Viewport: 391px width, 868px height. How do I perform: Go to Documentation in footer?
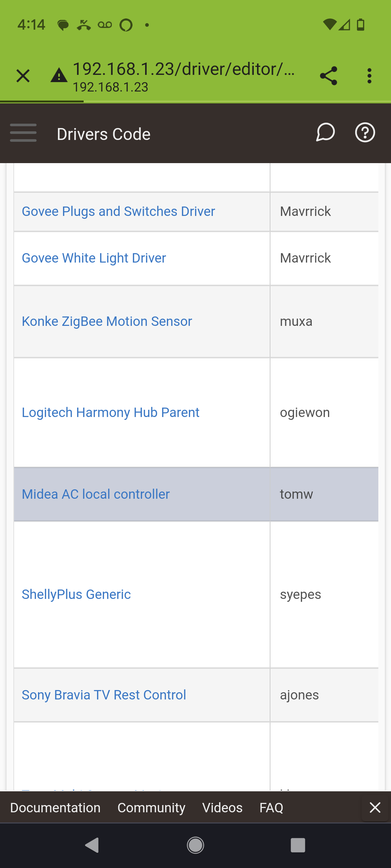click(x=55, y=808)
